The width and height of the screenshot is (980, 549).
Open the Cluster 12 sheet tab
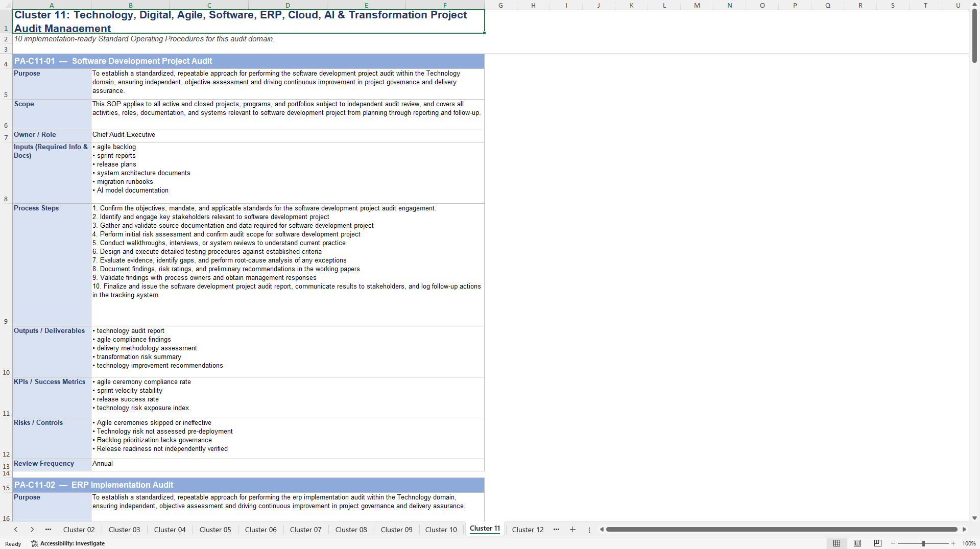(528, 530)
